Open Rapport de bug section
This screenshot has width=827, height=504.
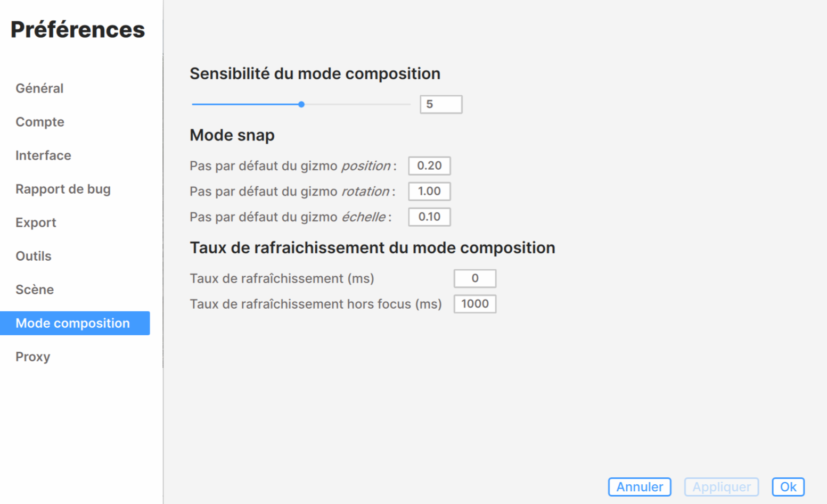[x=63, y=189]
